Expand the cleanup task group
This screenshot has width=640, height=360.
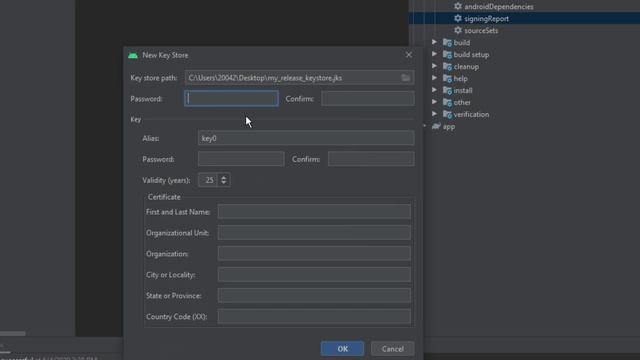(434, 66)
